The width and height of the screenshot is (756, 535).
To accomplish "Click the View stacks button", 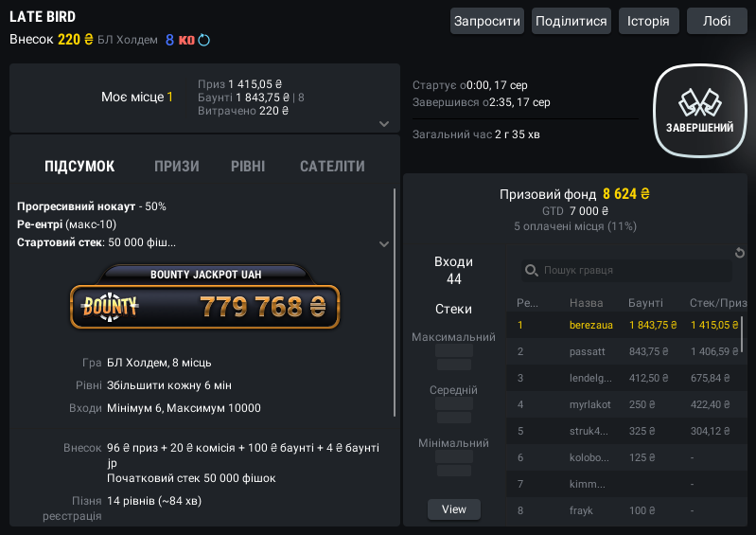I will tap(454, 509).
